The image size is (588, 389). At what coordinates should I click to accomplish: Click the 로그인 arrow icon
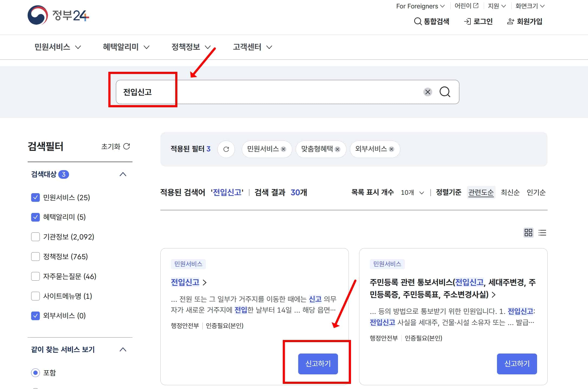[467, 21]
